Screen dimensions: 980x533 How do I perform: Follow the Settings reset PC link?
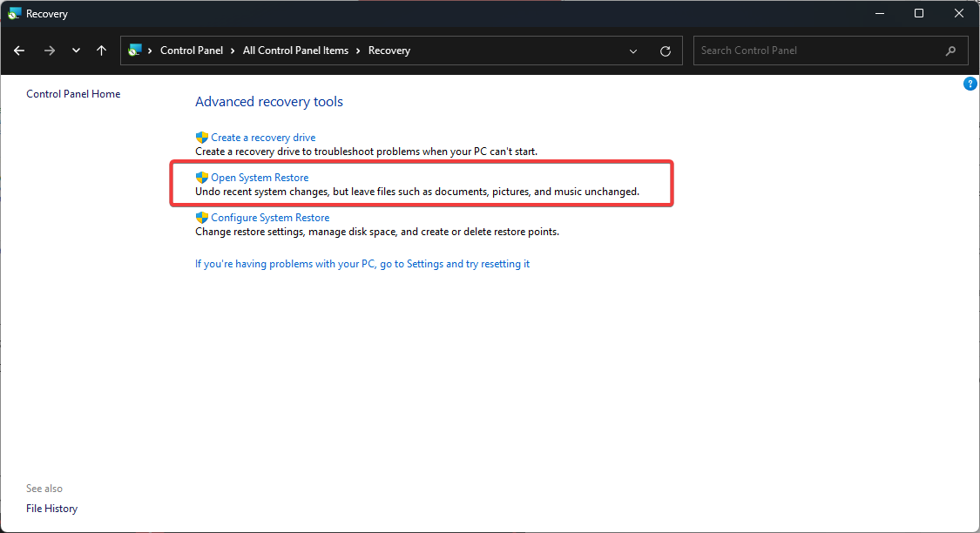point(362,264)
